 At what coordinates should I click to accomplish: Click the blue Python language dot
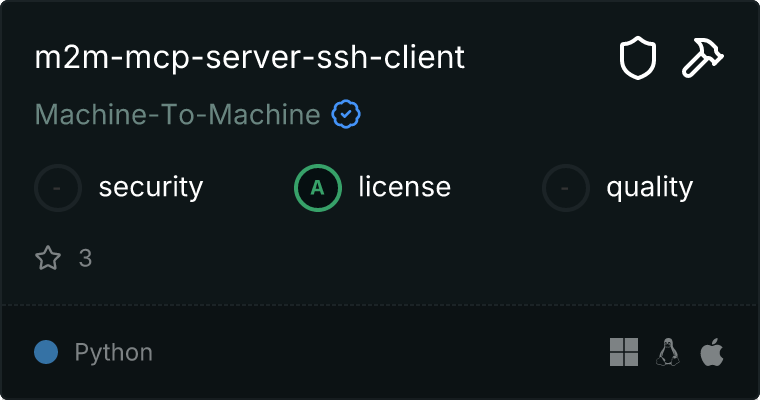46,352
